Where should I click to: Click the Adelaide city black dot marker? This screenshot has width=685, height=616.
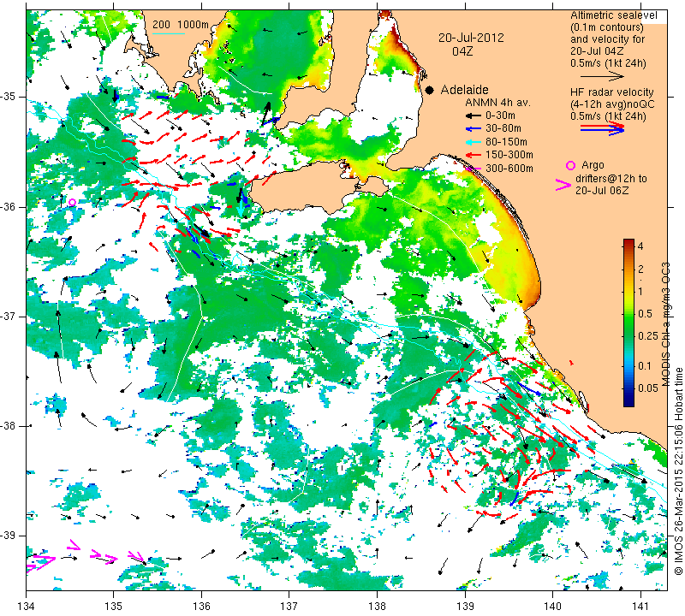(430, 90)
